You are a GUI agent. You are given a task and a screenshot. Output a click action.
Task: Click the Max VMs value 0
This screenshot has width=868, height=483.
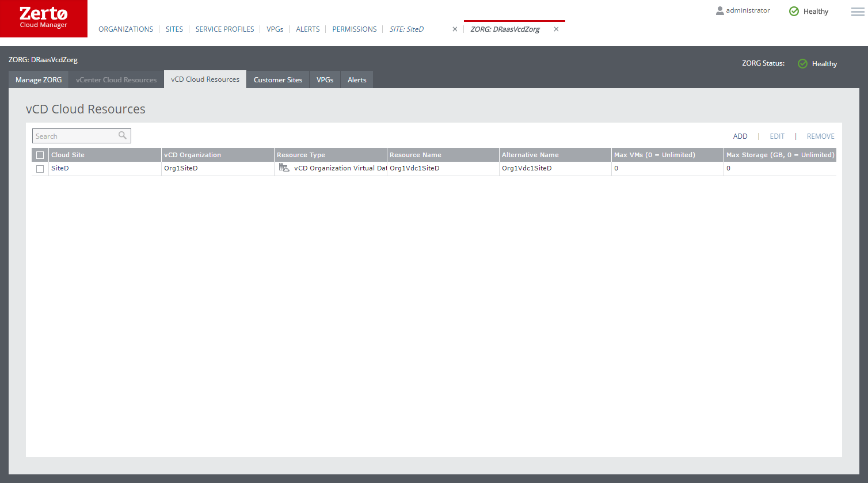(x=616, y=168)
